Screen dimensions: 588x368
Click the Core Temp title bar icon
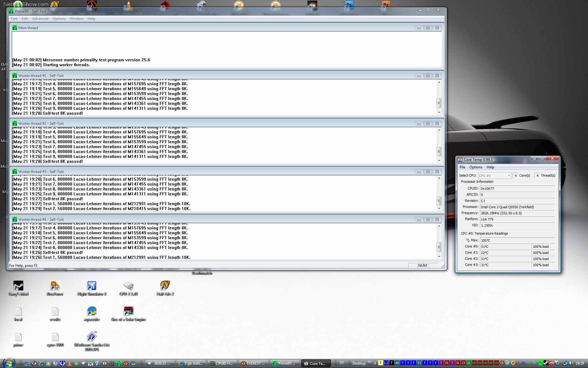click(460, 159)
